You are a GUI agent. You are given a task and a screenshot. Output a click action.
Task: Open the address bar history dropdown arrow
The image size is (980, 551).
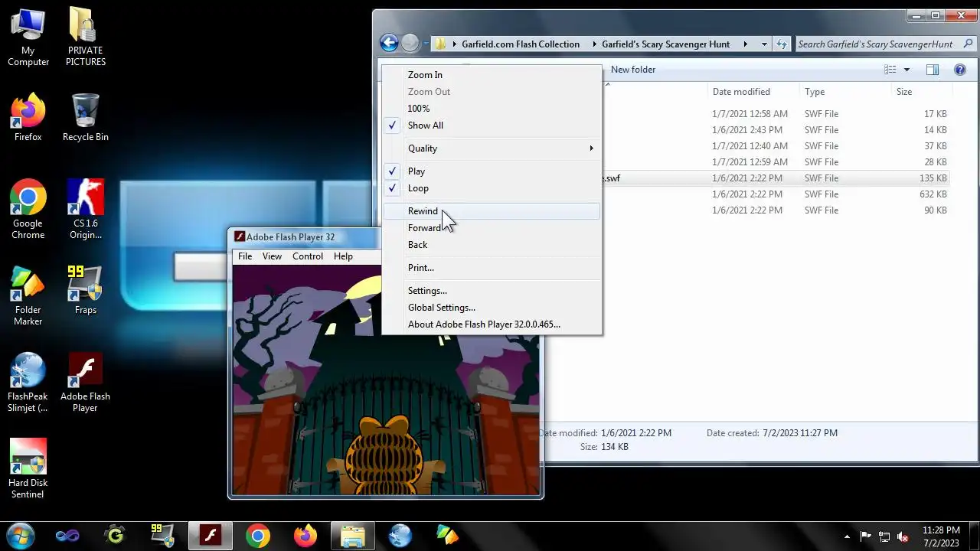coord(764,44)
